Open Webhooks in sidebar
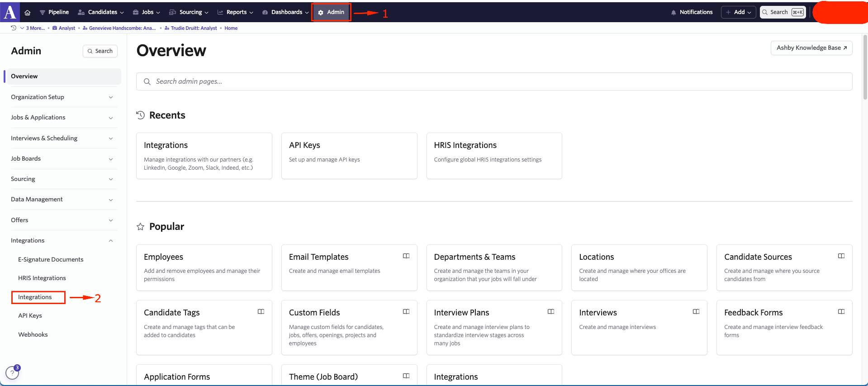This screenshot has width=868, height=386. click(33, 335)
